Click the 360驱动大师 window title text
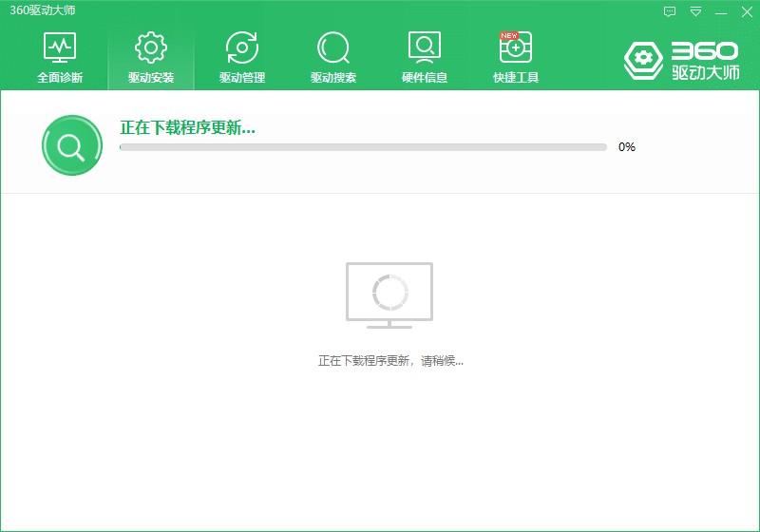 [x=42, y=10]
